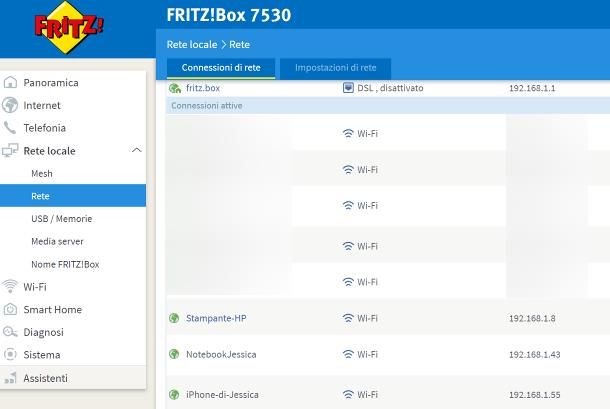
Task: Select the Rete submenu item
Action: click(x=73, y=196)
